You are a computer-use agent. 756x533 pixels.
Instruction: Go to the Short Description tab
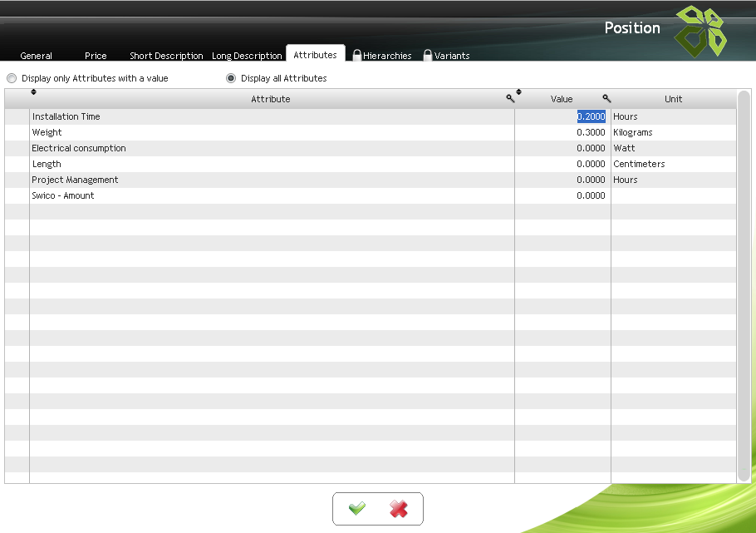click(x=166, y=56)
